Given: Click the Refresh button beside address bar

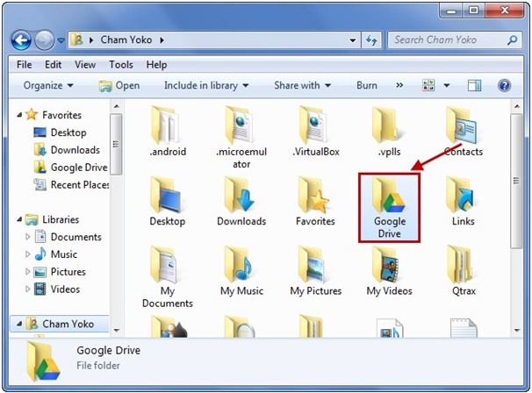Looking at the screenshot, I should tap(371, 40).
